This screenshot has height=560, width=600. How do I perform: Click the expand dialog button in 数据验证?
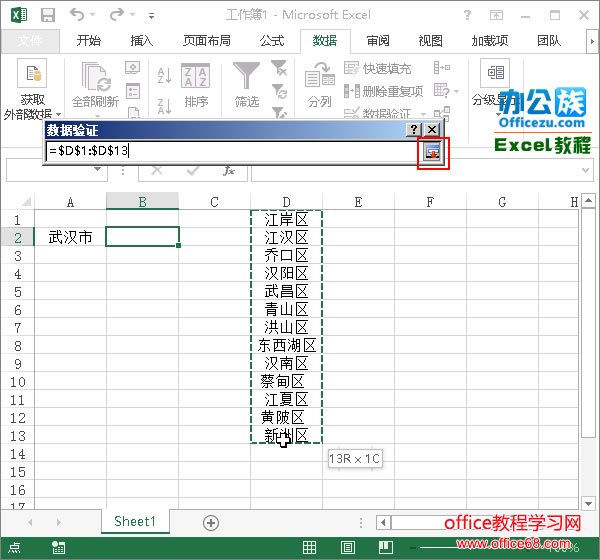pos(432,151)
